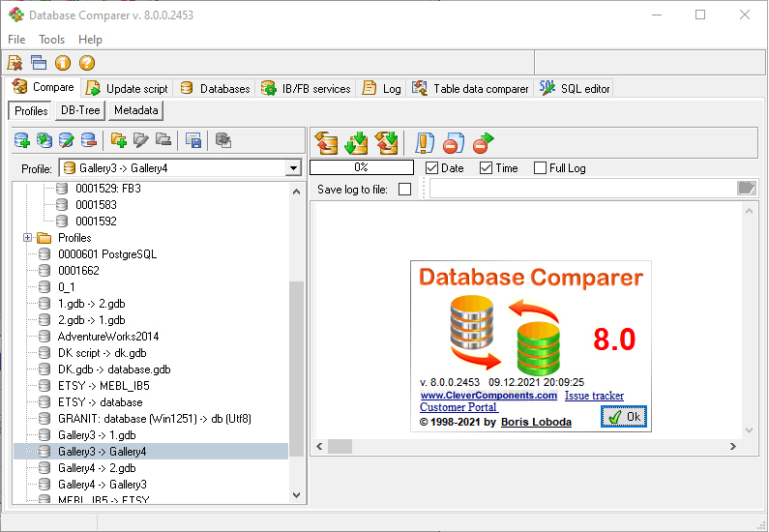Open the Tools menu
Image resolution: width=769 pixels, height=532 pixels.
pyautogui.click(x=52, y=40)
